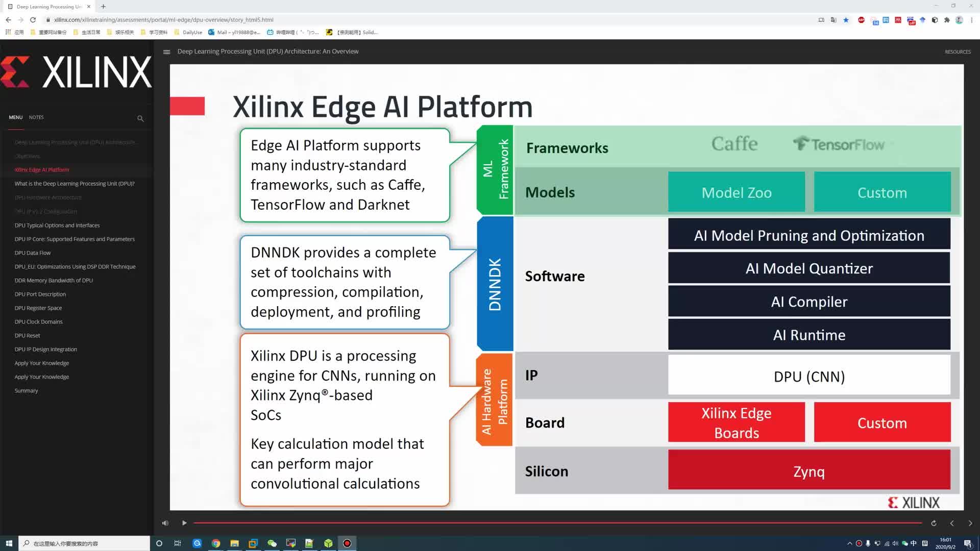Click 'AI Model Quantizer' box on slide

(809, 268)
